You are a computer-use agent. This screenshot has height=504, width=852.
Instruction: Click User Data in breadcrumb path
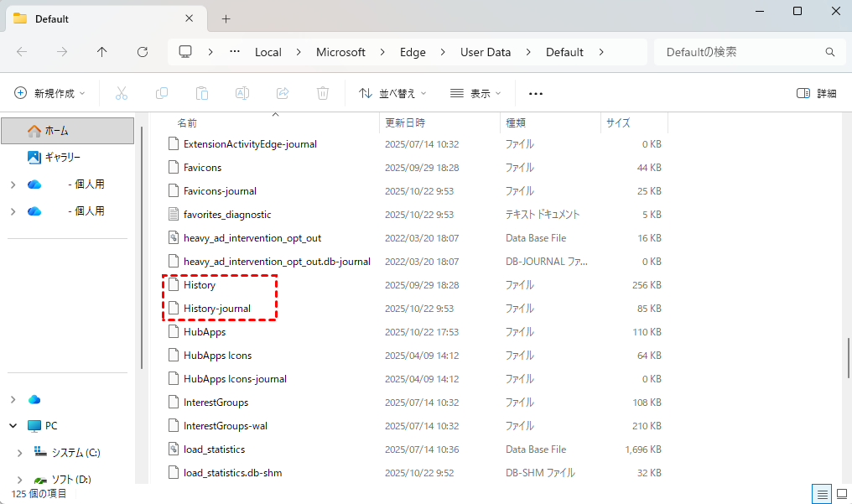[486, 52]
